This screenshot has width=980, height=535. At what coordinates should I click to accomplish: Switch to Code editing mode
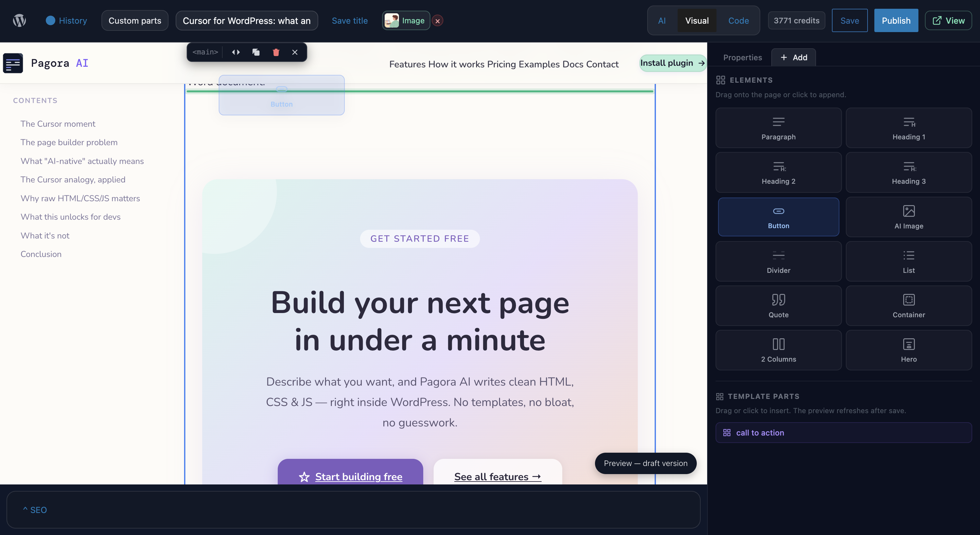click(738, 20)
